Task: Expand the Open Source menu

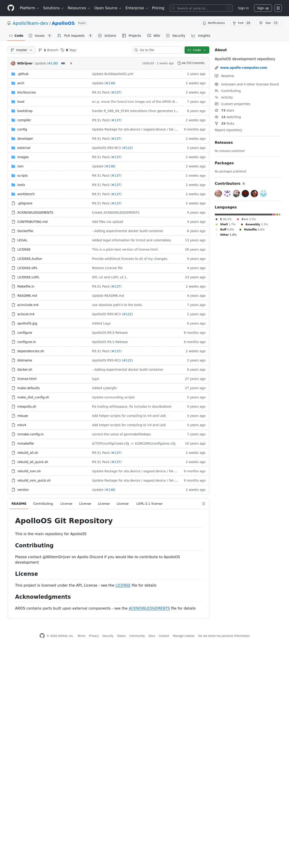Action: point(108,8)
